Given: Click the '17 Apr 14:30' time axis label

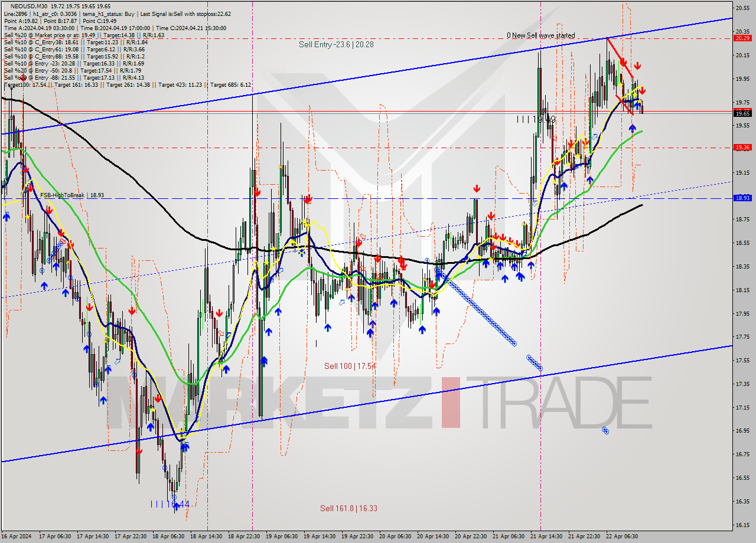Looking at the screenshot, I should coord(92,537).
